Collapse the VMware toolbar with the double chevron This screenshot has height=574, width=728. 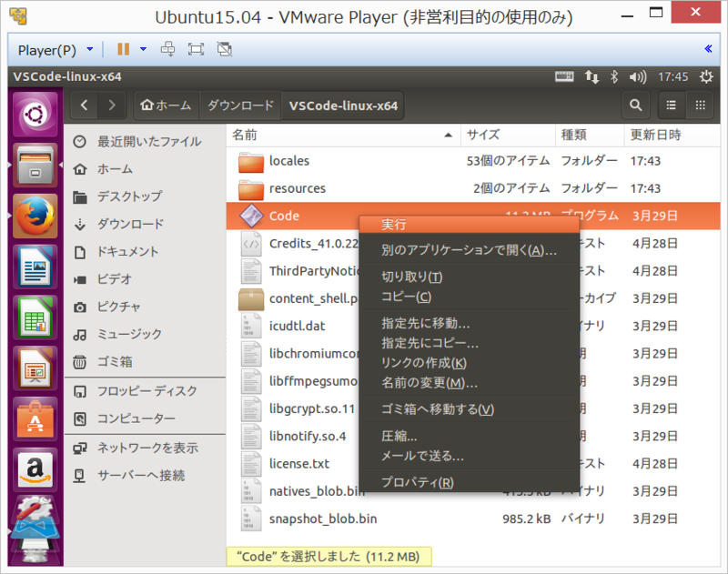click(x=709, y=48)
